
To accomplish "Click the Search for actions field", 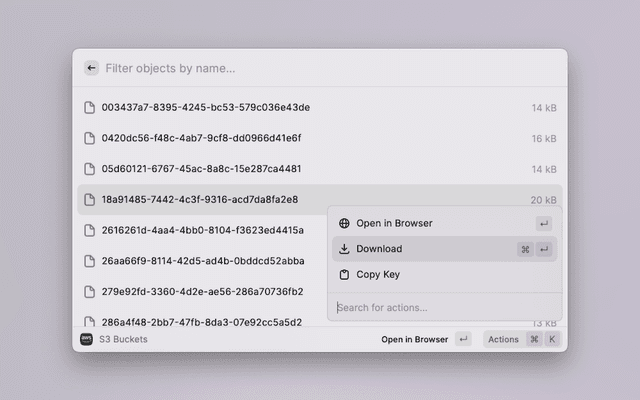I will tap(440, 307).
